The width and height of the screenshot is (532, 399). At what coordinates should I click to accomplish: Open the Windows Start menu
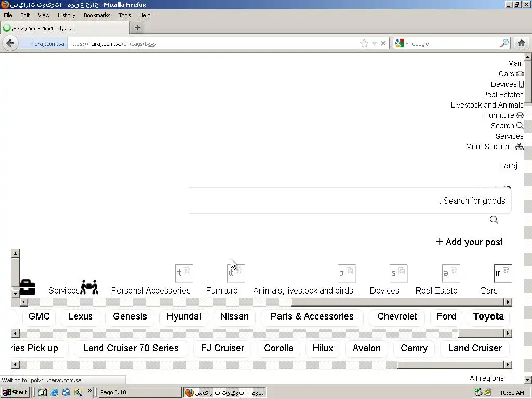pos(15,393)
